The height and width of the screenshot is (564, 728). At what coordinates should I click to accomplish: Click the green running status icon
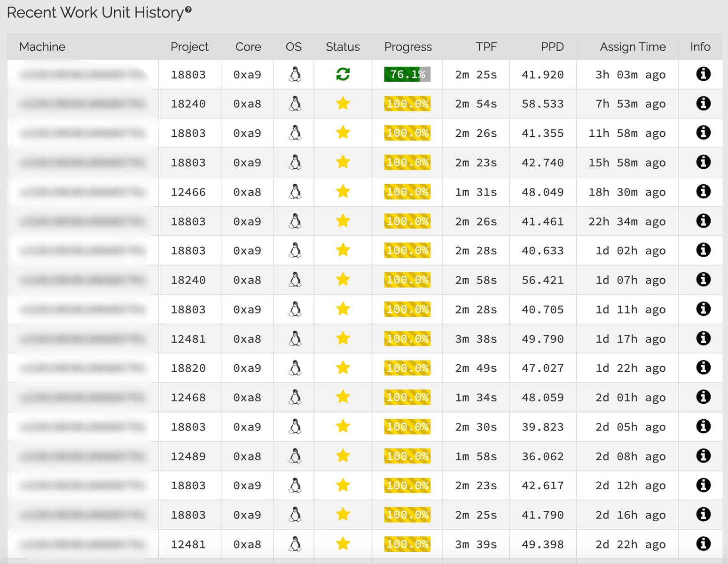pyautogui.click(x=343, y=74)
